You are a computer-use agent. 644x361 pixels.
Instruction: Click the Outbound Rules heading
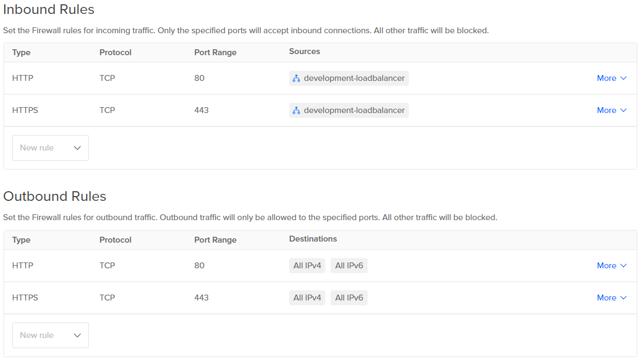pyautogui.click(x=55, y=197)
